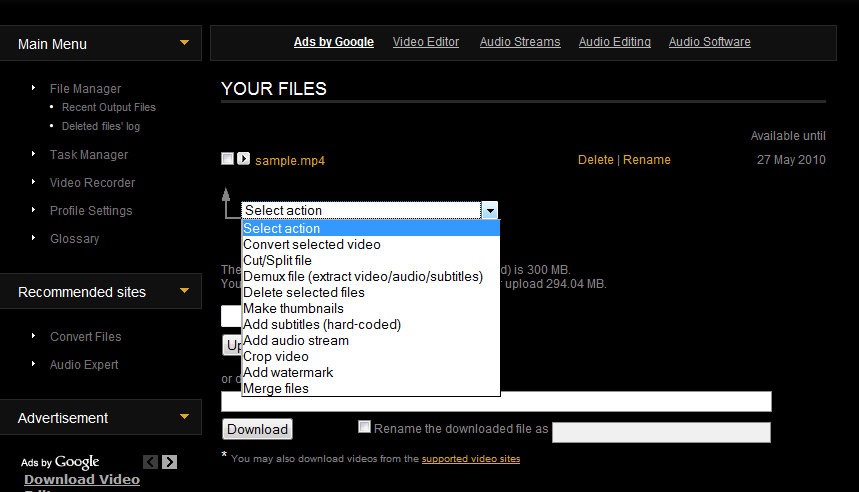The height and width of the screenshot is (492, 859).
Task: Click the play icon next to sample.mp4
Action: pyautogui.click(x=243, y=159)
